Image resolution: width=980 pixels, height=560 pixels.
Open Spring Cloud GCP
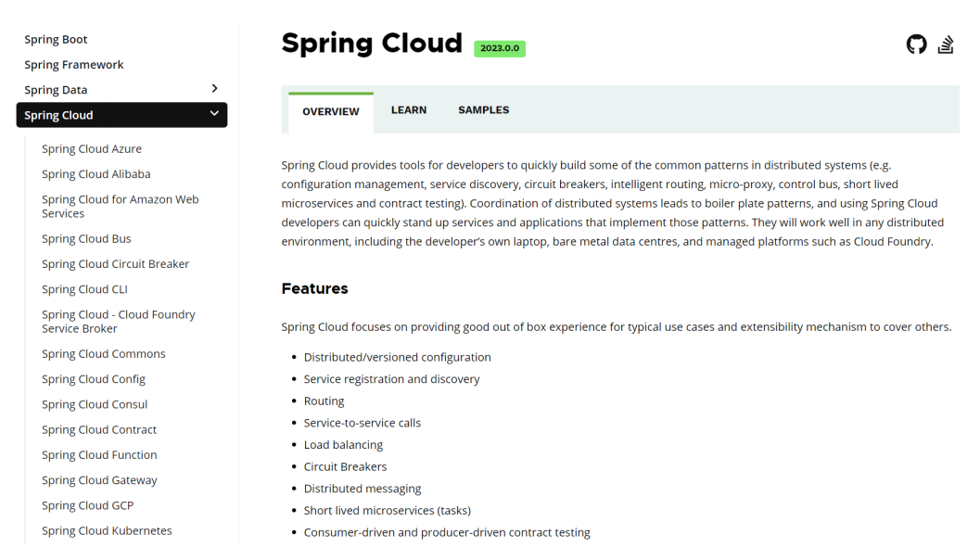click(x=87, y=505)
